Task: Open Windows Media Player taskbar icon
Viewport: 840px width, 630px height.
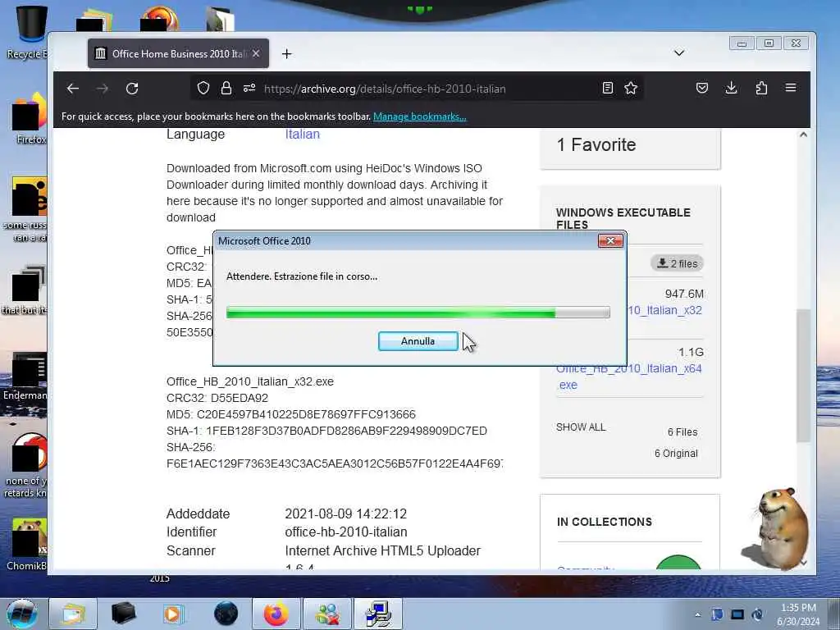Action: coord(173,614)
